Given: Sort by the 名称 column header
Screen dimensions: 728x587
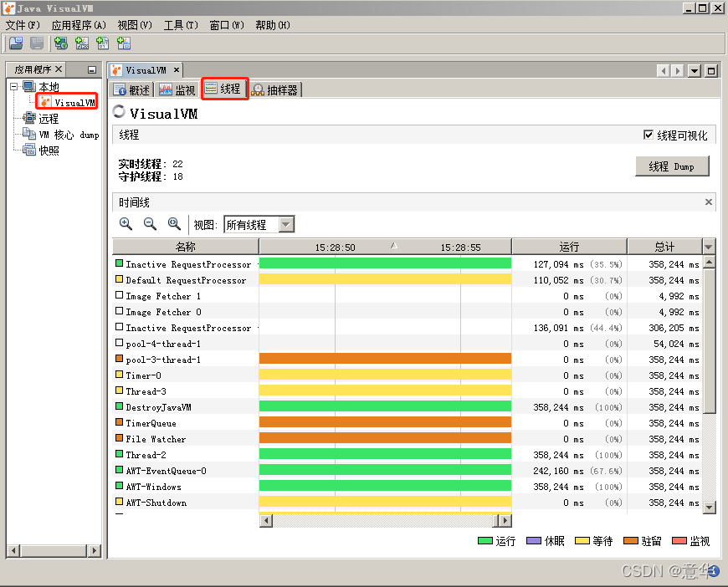Looking at the screenshot, I should point(186,247).
